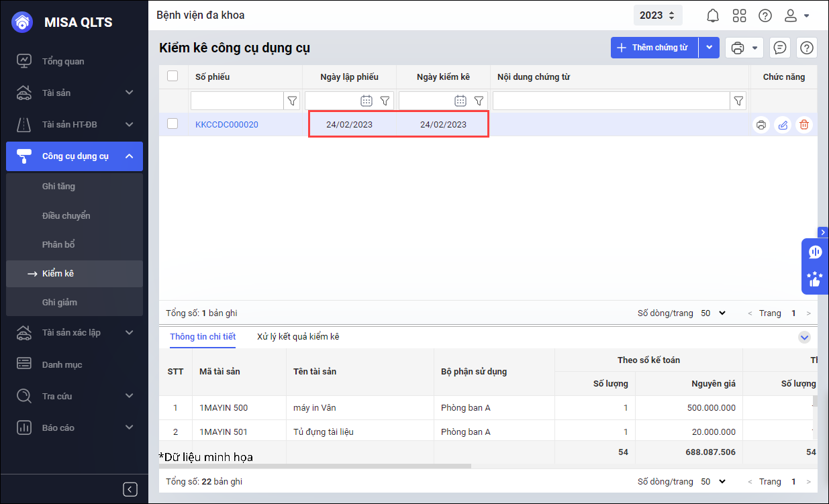The image size is (829, 504).
Task: Open voucher link KKCCDC000020
Action: [x=226, y=125]
